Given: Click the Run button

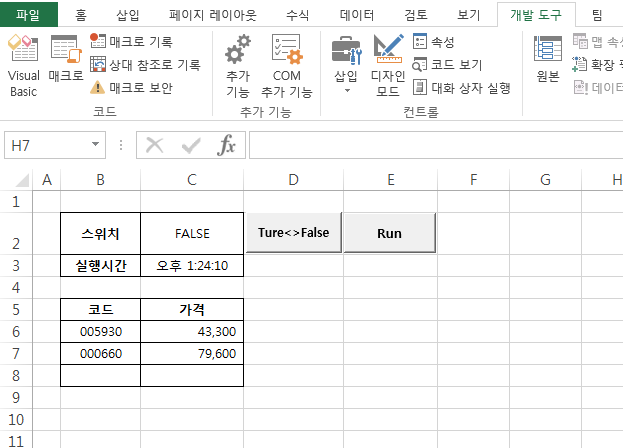Looking at the screenshot, I should click(389, 232).
